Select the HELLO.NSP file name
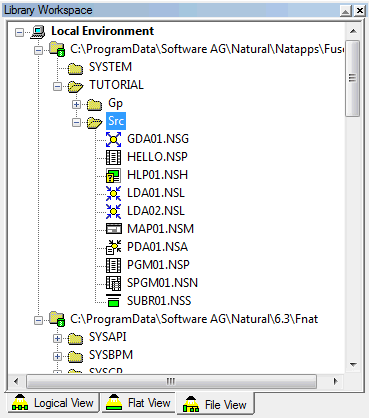This screenshot has height=418, width=369. coord(157,157)
